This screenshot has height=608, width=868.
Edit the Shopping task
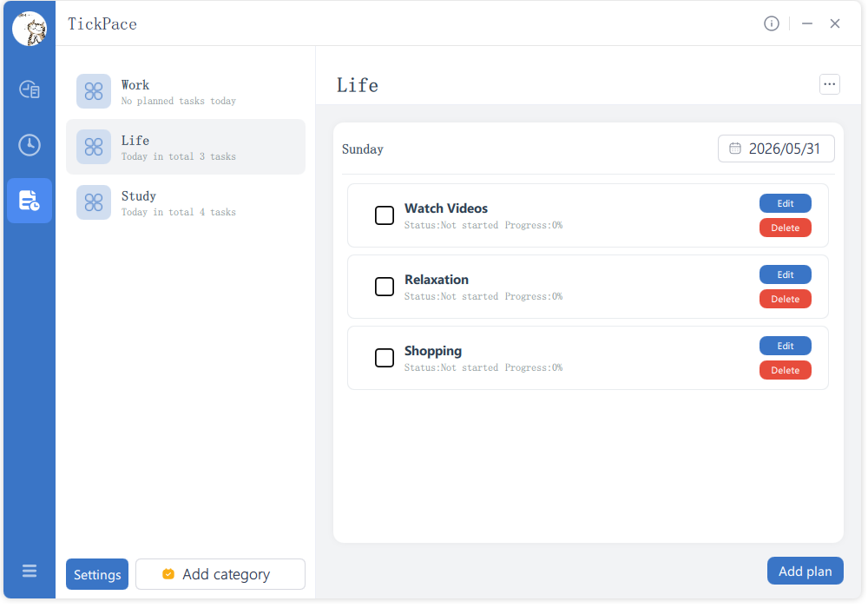click(785, 346)
